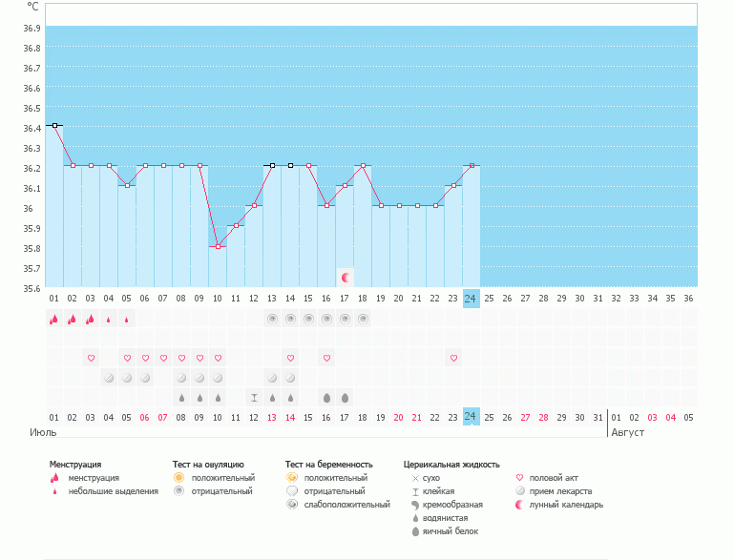734x560 pixels.
Task: Select the heart icon on cycle day 23
Action: (x=453, y=358)
